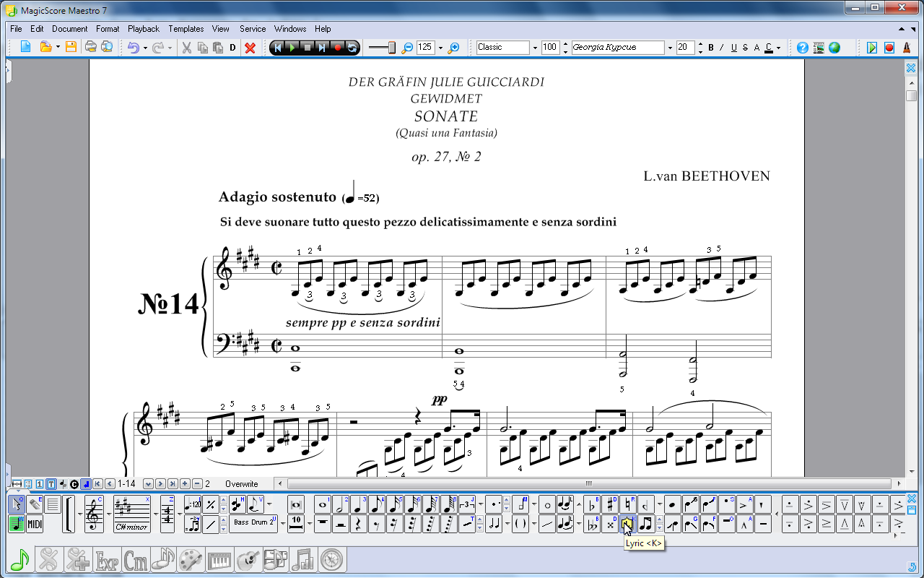Image resolution: width=924 pixels, height=578 pixels.
Task: Click the MIDI button
Action: (x=35, y=524)
